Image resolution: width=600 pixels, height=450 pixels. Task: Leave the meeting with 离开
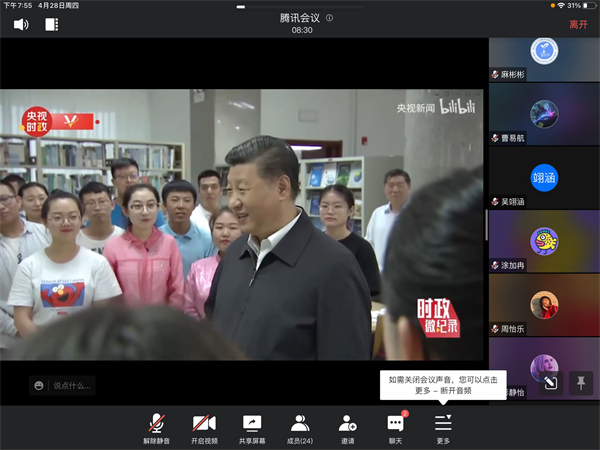click(578, 24)
